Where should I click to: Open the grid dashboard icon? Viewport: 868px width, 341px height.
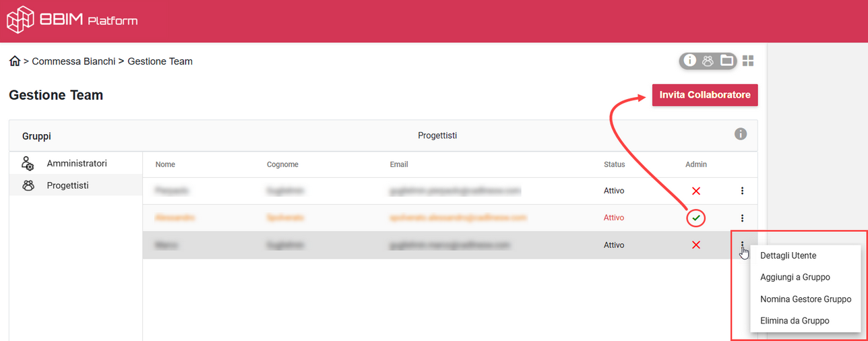tap(748, 61)
